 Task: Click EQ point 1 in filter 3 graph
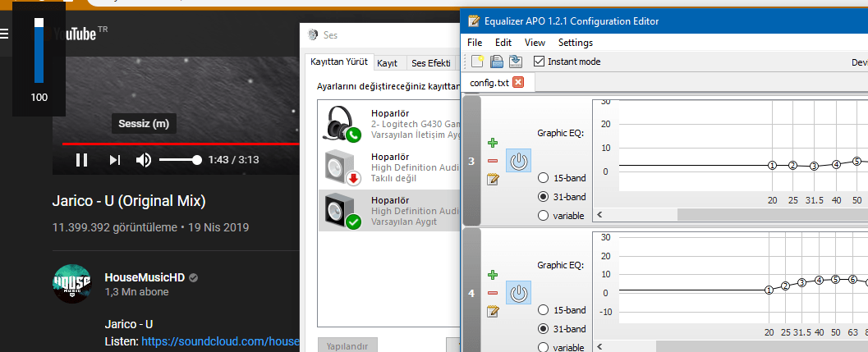click(772, 165)
